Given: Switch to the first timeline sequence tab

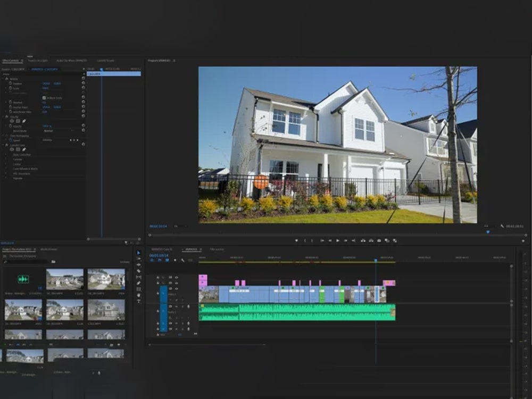Looking at the screenshot, I should click(162, 249).
